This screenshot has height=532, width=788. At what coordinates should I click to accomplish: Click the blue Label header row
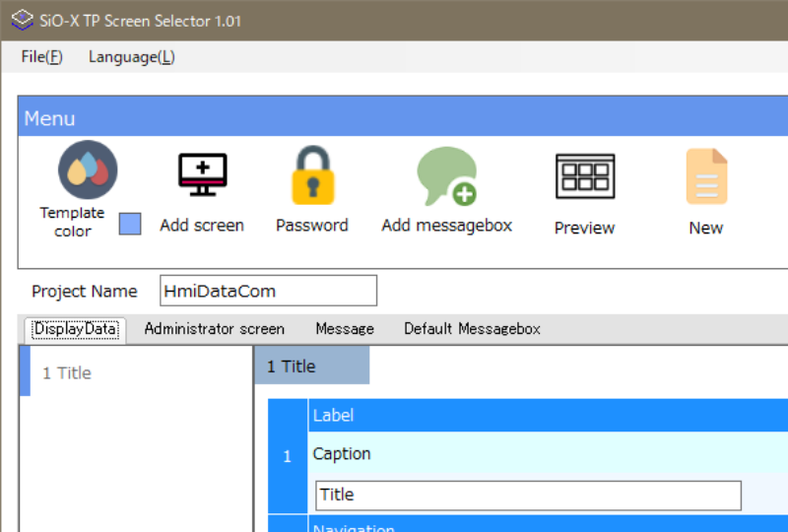pyautogui.click(x=549, y=416)
